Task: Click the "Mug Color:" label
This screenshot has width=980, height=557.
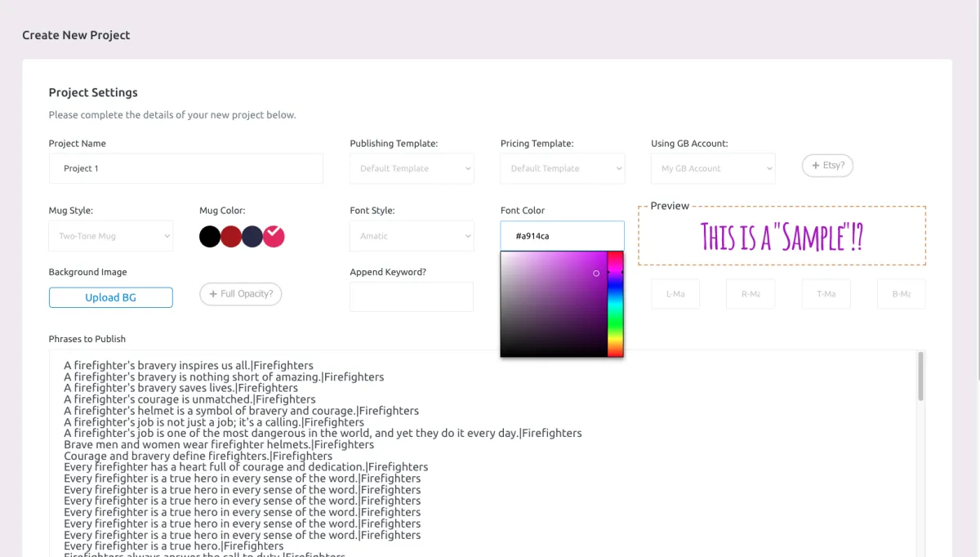Action: pyautogui.click(x=222, y=211)
